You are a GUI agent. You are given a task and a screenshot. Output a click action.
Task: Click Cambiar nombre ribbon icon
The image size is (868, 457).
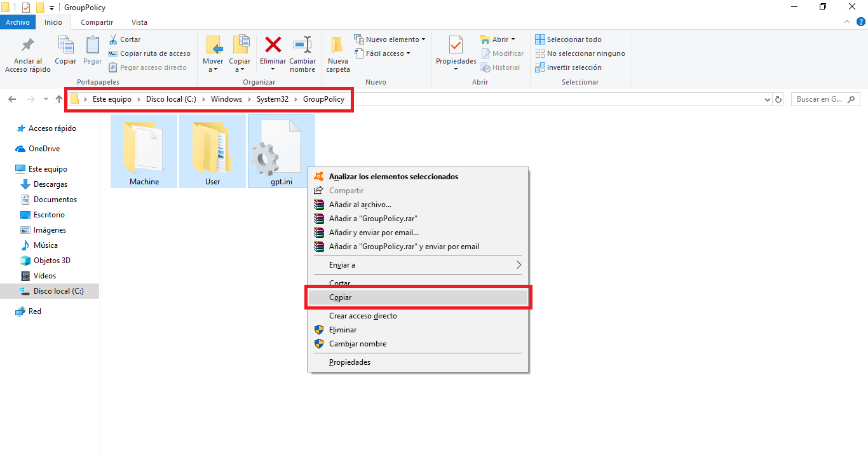302,44
